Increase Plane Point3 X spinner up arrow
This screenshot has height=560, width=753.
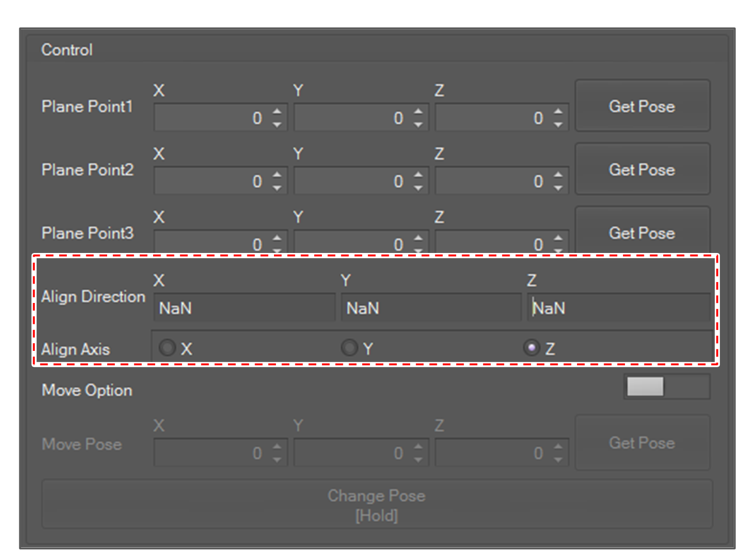(x=277, y=238)
